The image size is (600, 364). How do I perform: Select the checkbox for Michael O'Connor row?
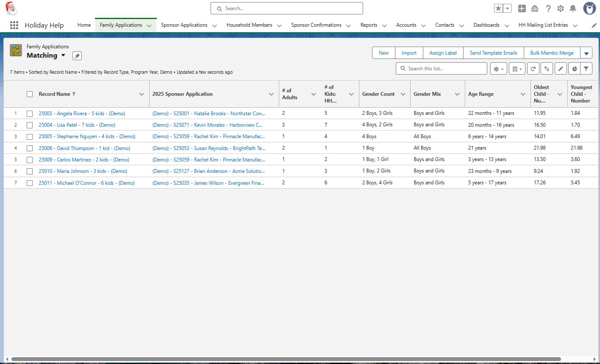[30, 183]
